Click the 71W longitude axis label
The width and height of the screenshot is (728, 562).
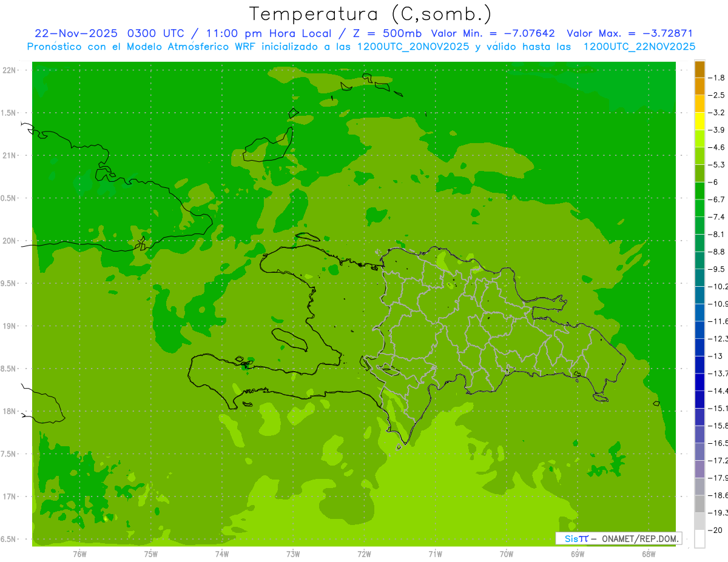coord(435,554)
